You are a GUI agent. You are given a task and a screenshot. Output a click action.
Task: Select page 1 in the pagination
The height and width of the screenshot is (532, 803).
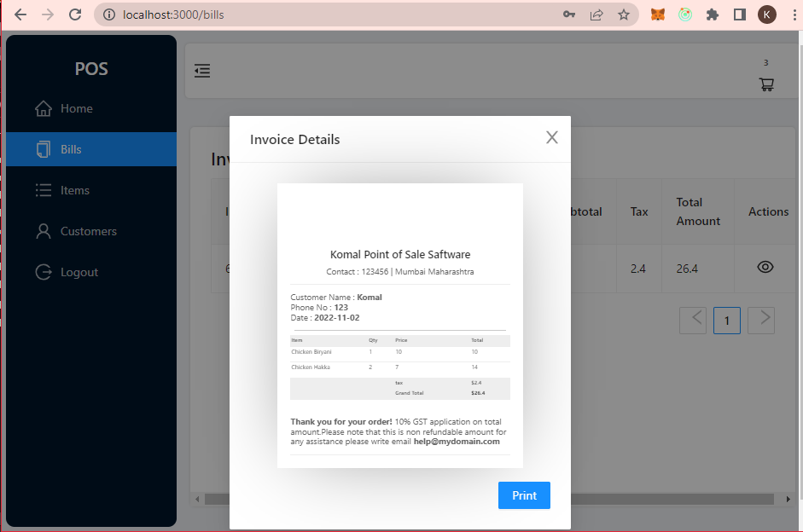point(726,320)
